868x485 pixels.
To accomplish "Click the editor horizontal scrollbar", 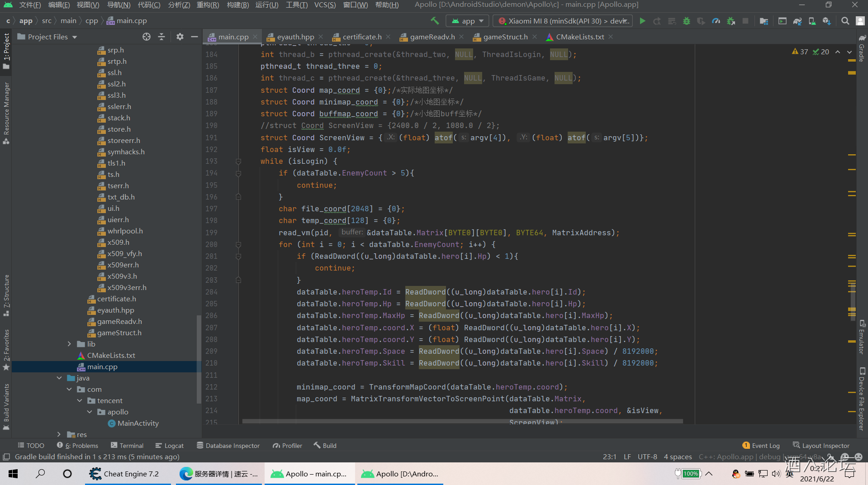I will (x=462, y=421).
